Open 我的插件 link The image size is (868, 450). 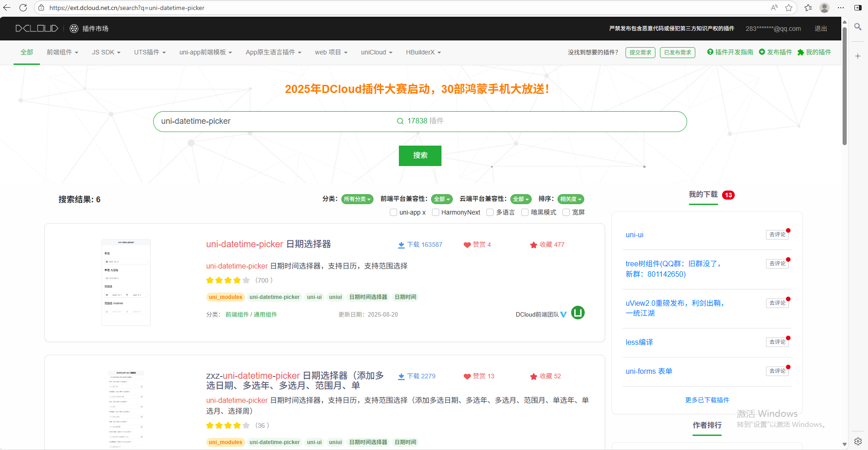(815, 52)
